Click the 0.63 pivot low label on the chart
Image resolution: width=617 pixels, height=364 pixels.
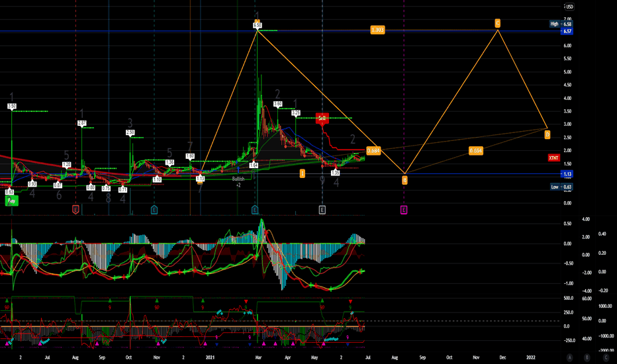click(x=9, y=192)
